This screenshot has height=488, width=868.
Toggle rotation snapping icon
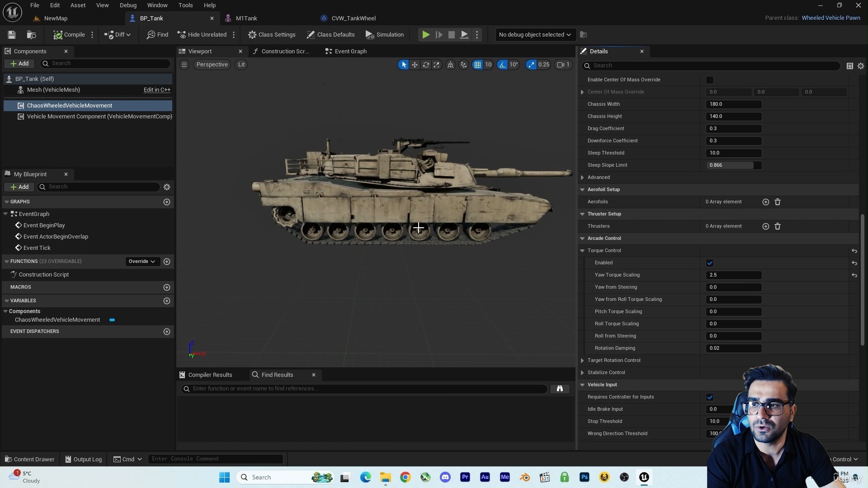point(502,65)
